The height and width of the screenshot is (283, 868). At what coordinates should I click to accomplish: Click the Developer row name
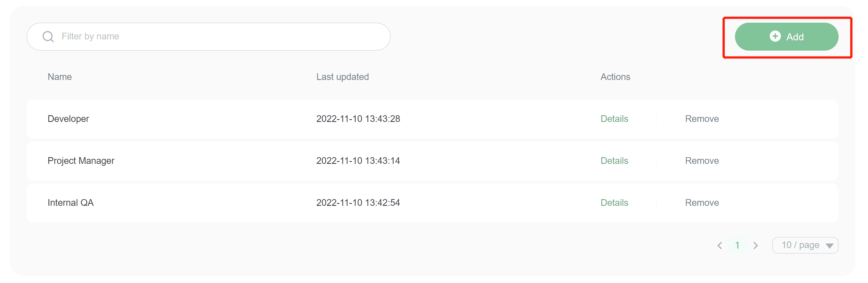click(68, 119)
